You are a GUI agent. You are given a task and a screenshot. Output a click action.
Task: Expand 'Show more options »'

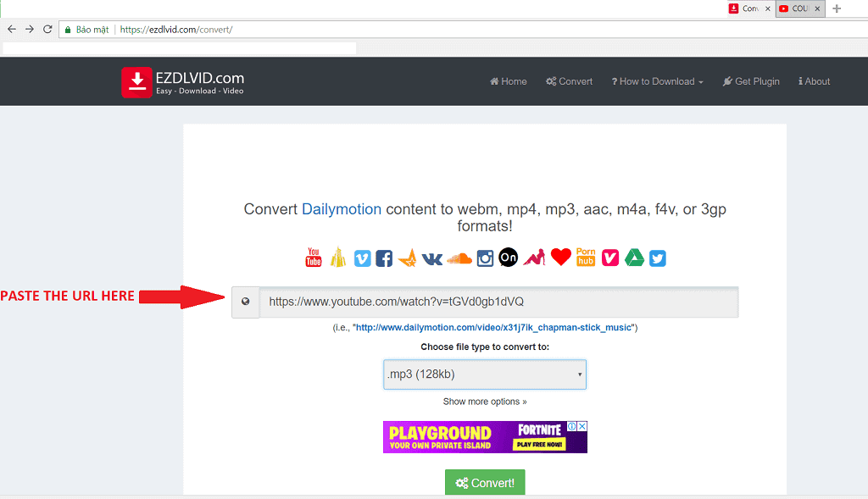pos(485,402)
